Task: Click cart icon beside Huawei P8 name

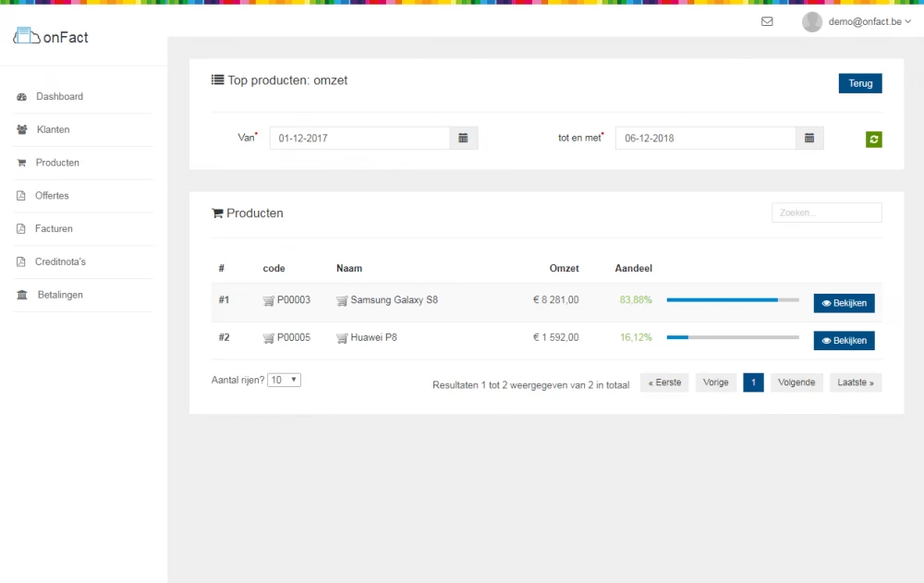Action: point(342,338)
